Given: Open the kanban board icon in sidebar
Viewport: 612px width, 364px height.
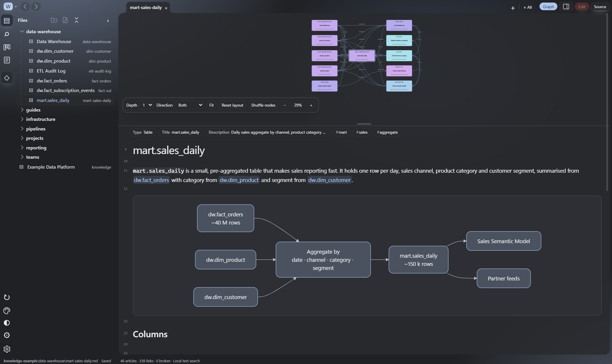Looking at the screenshot, I should point(7,47).
